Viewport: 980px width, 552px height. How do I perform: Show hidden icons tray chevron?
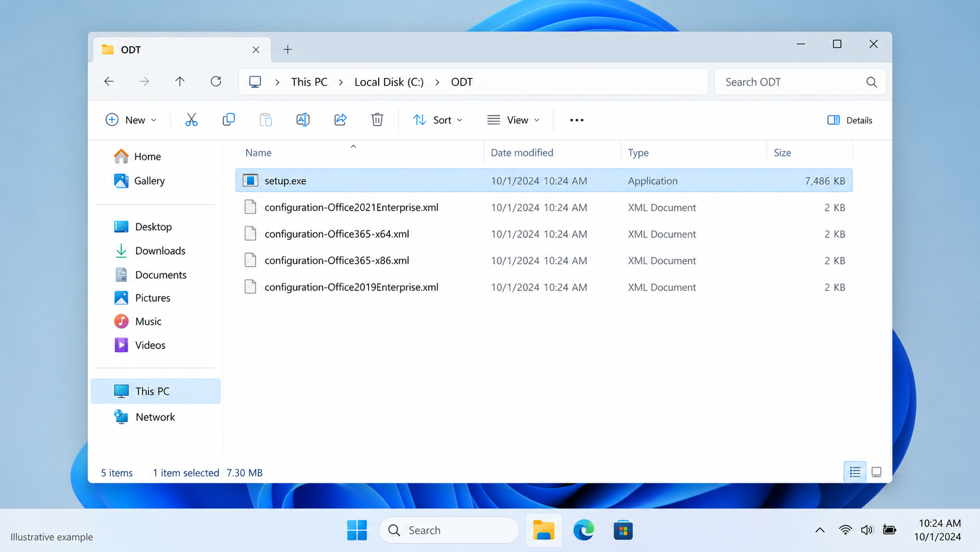tap(820, 530)
